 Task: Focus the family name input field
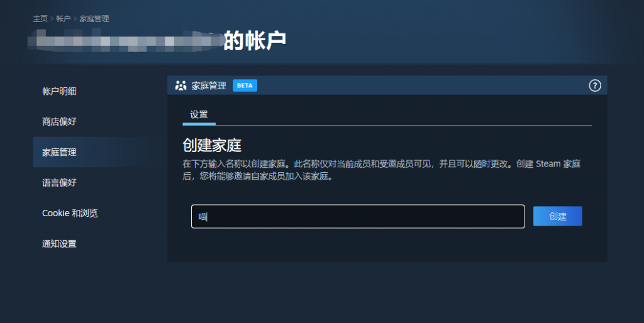click(358, 216)
